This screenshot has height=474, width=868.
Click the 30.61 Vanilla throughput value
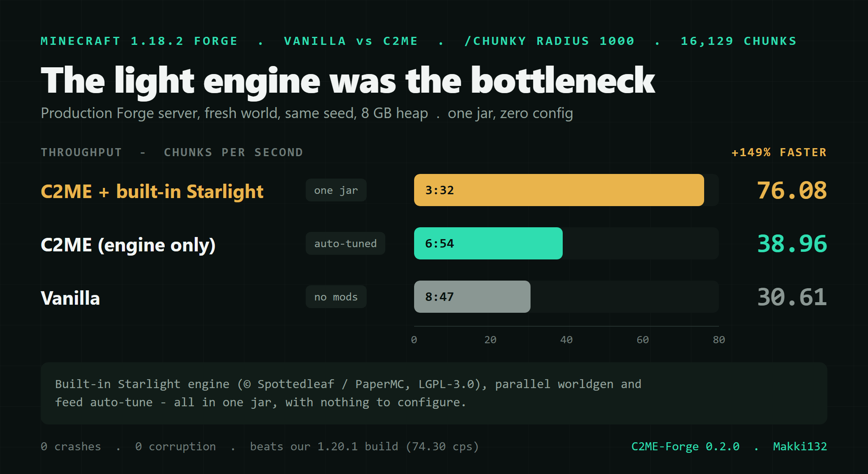point(792,297)
